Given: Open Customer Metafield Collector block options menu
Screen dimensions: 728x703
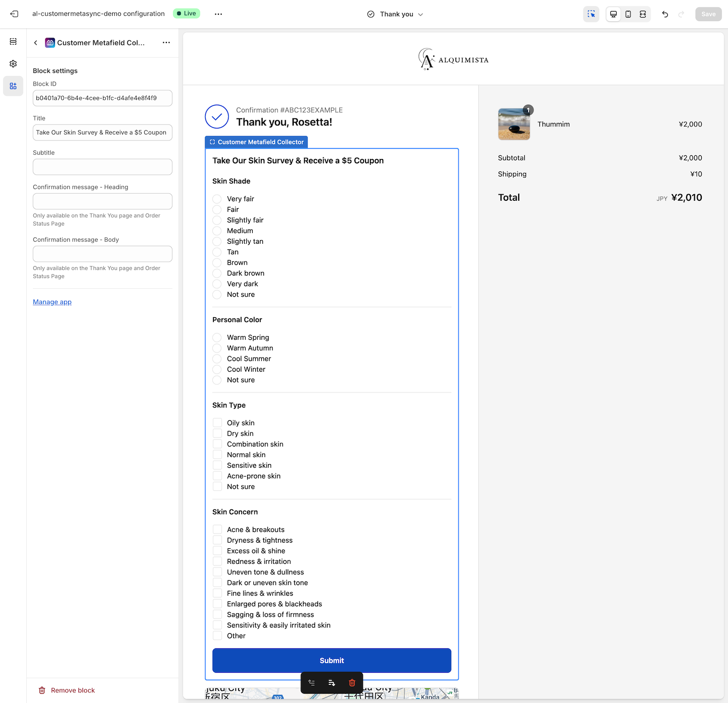Looking at the screenshot, I should coord(166,42).
